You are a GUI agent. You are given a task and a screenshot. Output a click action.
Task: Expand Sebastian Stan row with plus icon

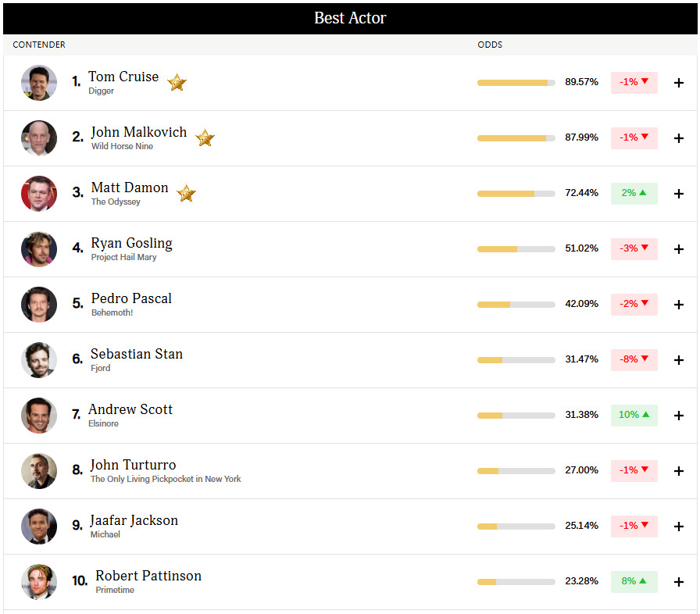(679, 361)
